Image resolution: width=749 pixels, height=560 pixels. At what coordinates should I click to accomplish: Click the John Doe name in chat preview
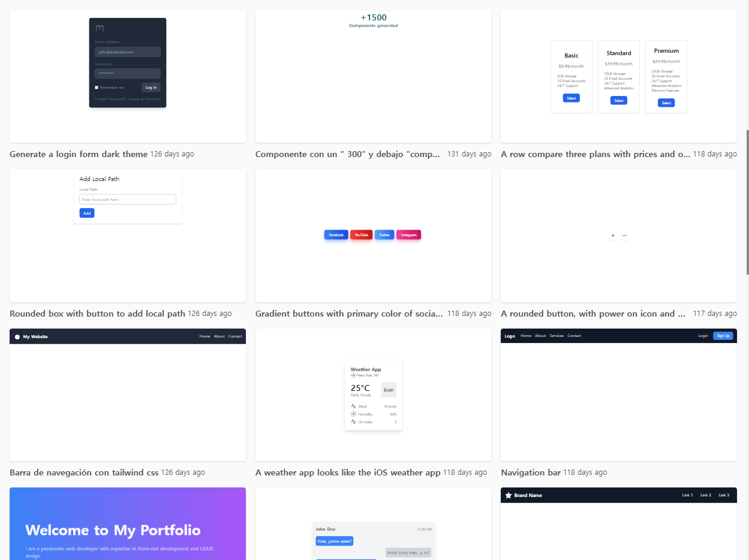(x=326, y=529)
